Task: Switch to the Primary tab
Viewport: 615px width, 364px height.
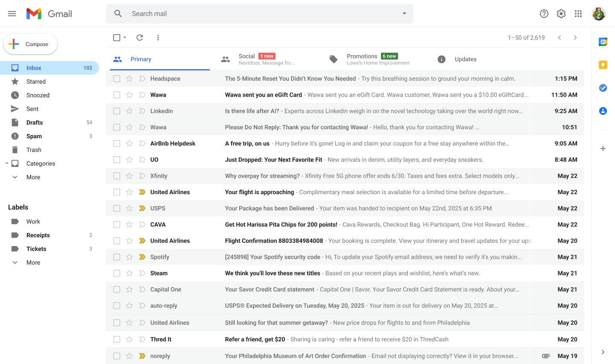Action: pyautogui.click(x=160, y=59)
